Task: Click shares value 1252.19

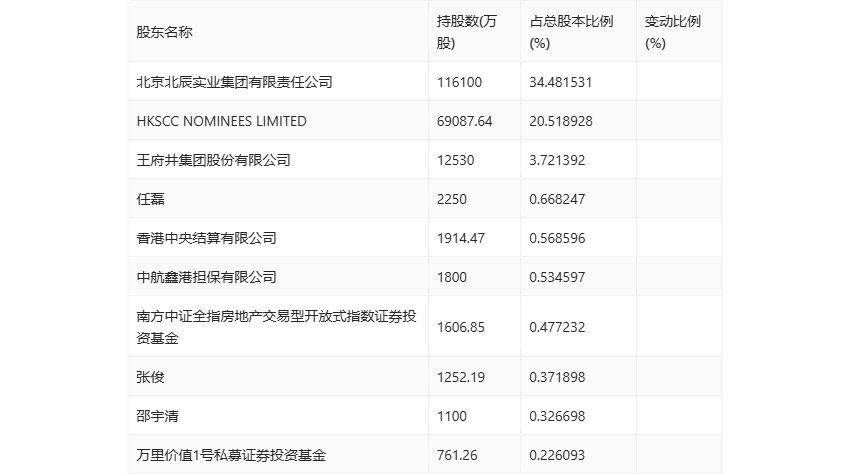Action: [x=461, y=377]
